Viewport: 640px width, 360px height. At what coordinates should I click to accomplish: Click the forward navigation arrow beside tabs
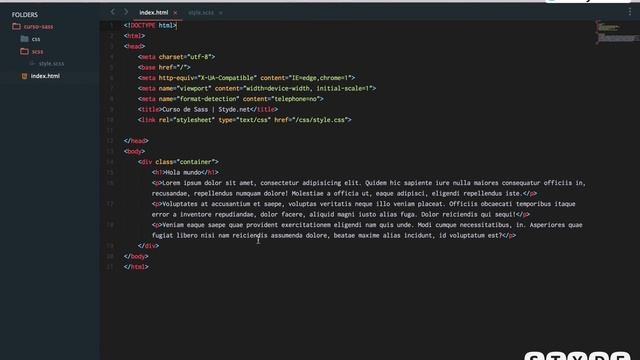tap(126, 12)
